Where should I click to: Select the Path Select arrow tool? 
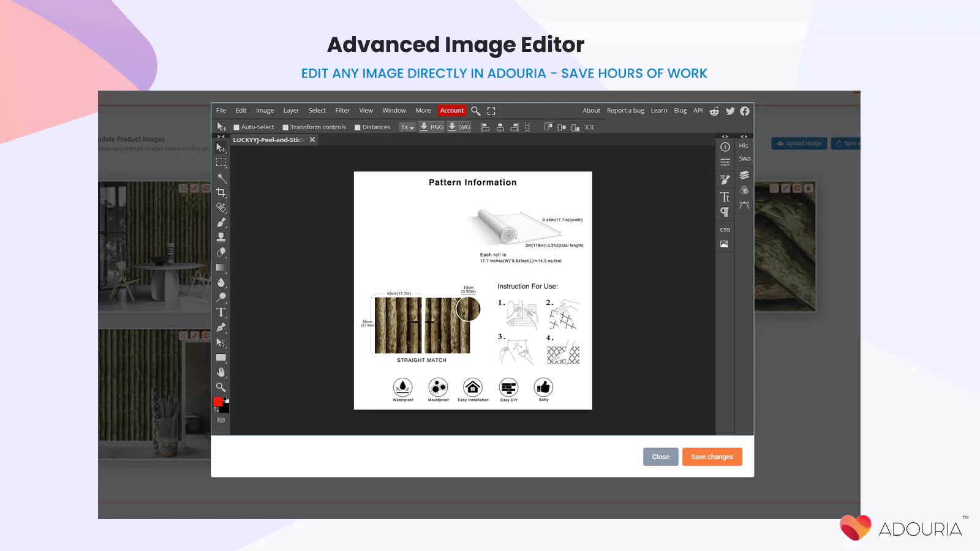pos(221,342)
